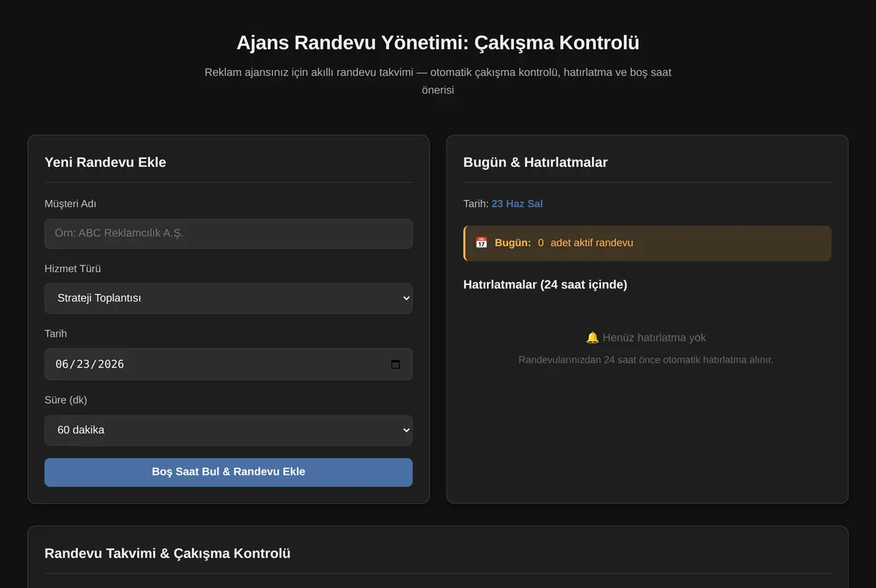Click the 'Henüz hatırlatma yok' message
The height and width of the screenshot is (588, 876).
click(x=654, y=338)
